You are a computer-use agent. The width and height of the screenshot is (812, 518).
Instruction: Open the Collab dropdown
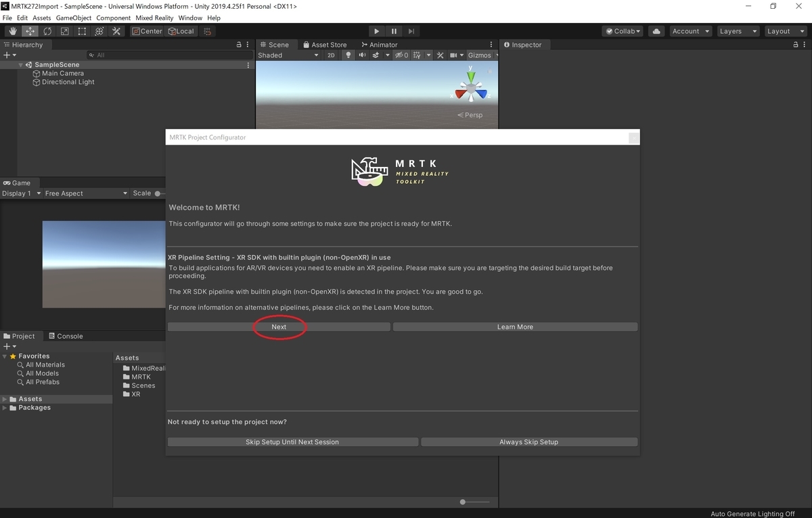(x=623, y=31)
